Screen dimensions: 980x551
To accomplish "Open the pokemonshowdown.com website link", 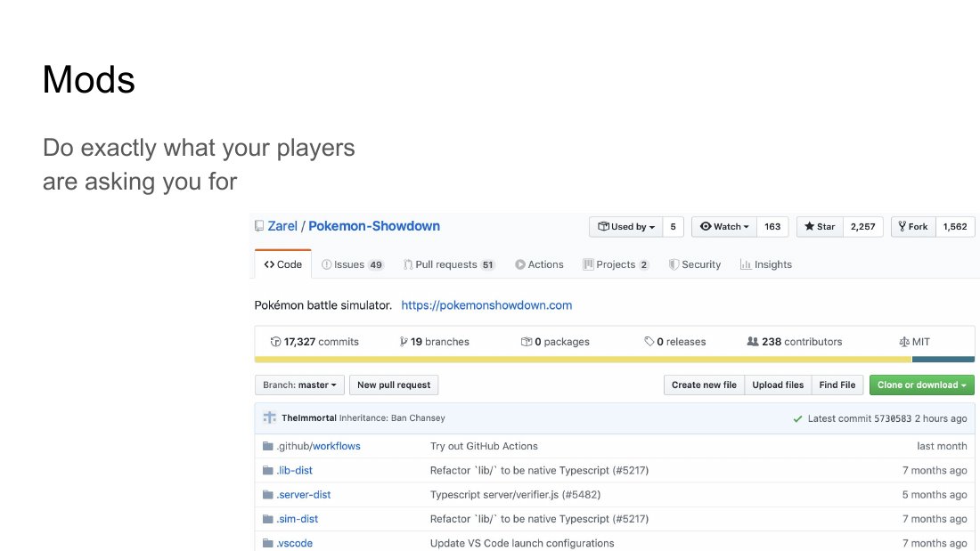I will 486,305.
